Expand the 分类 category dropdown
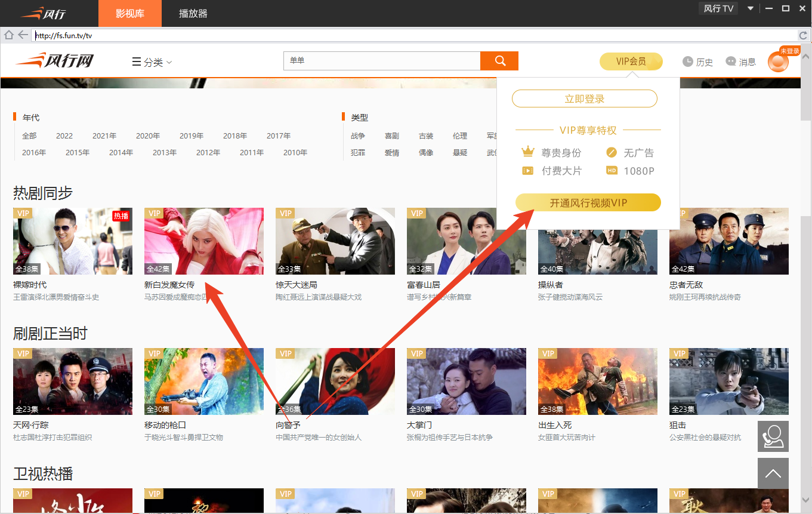The image size is (812, 514). [152, 62]
